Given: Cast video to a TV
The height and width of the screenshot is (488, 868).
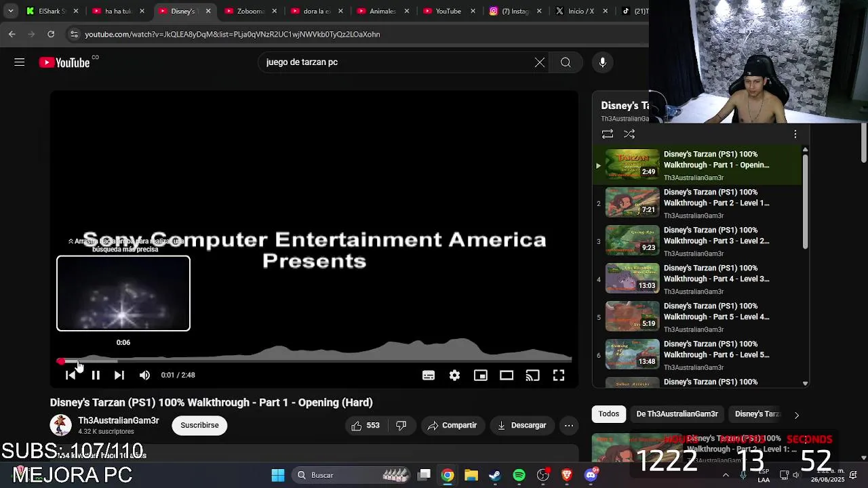Looking at the screenshot, I should pyautogui.click(x=533, y=375).
